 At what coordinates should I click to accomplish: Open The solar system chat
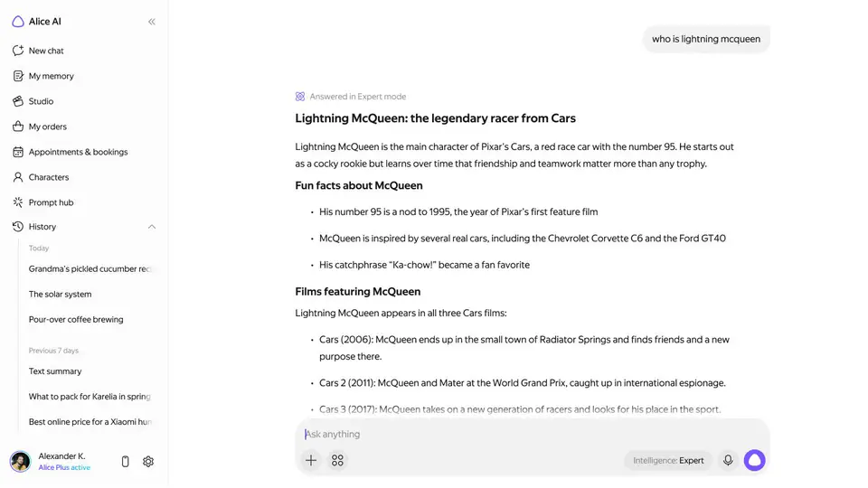click(60, 295)
